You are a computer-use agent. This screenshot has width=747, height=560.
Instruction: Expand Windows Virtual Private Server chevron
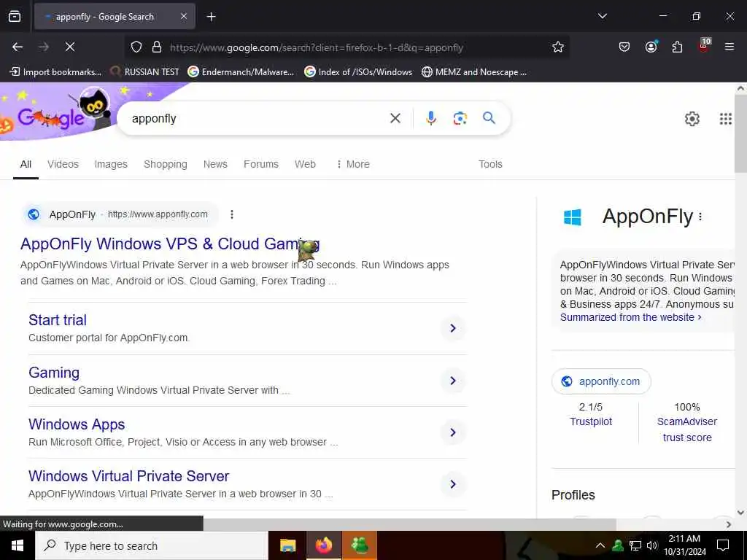coord(452,484)
